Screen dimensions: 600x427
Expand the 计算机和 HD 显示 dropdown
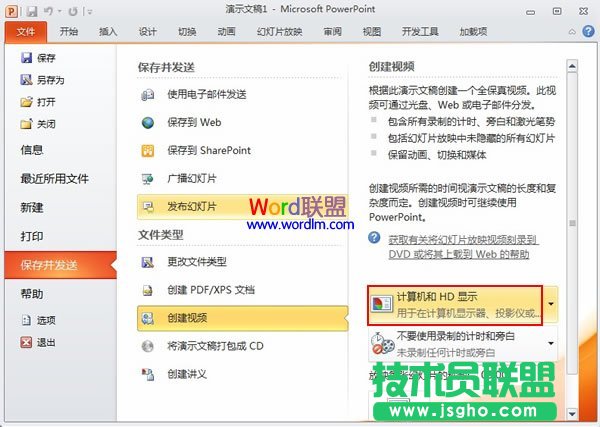point(551,303)
